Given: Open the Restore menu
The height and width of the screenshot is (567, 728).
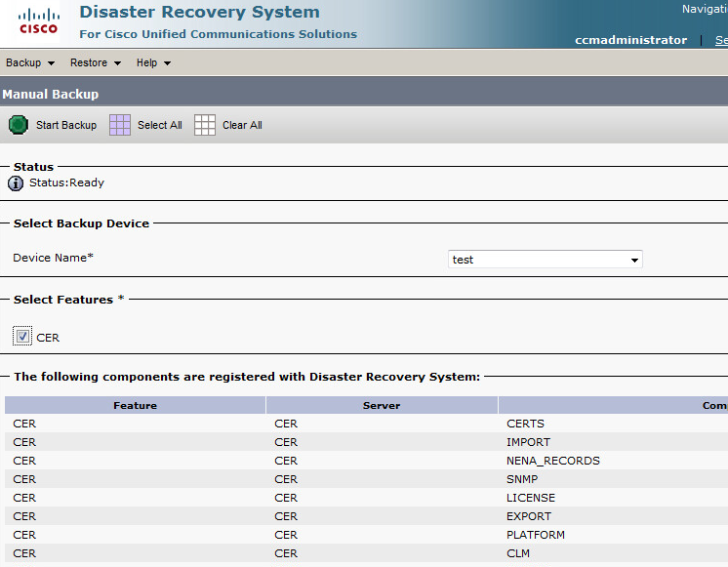Looking at the screenshot, I should coord(96,62).
